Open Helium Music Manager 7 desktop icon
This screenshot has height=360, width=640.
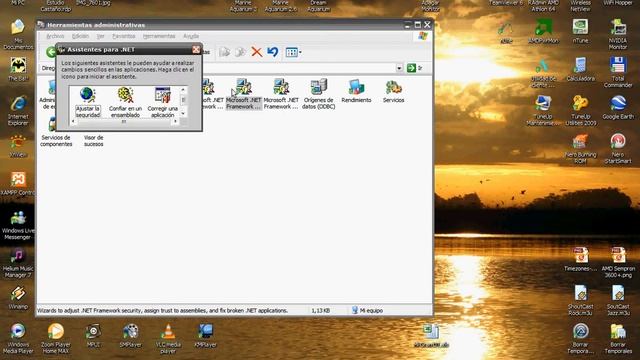click(18, 263)
